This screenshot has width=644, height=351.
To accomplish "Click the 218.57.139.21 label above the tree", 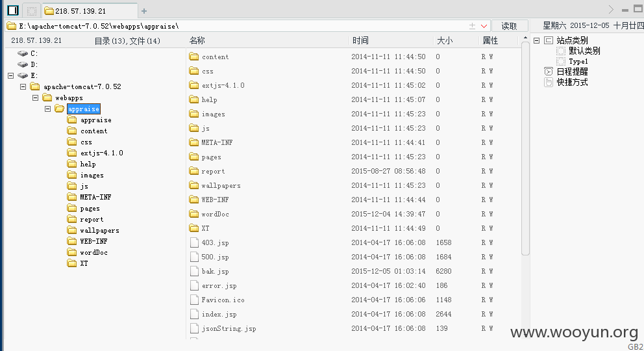I will tap(36, 40).
